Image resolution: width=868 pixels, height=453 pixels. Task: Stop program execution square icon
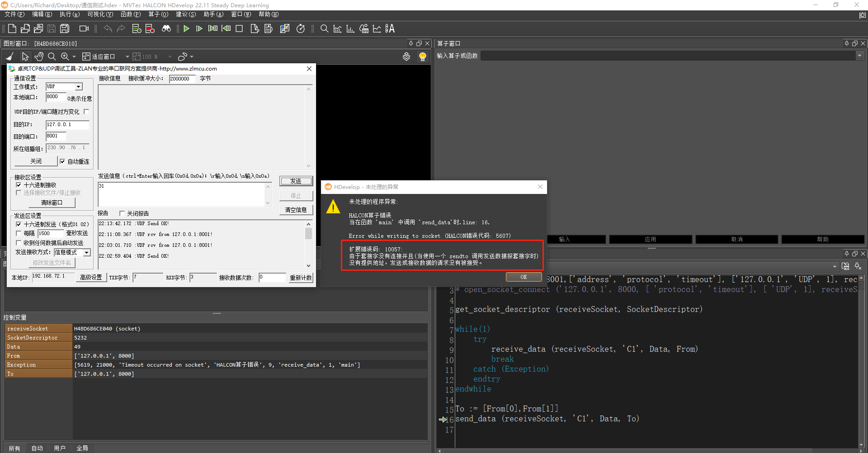tap(239, 29)
